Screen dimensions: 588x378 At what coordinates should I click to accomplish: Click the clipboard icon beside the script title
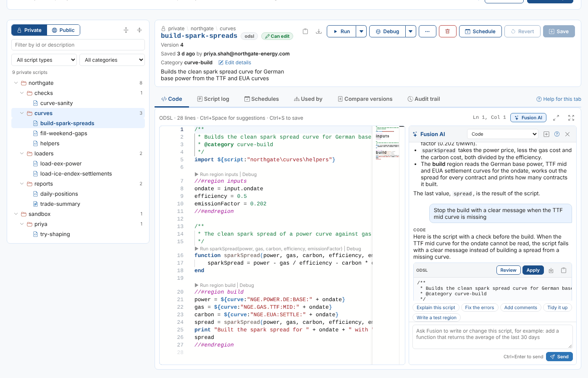pos(305,31)
